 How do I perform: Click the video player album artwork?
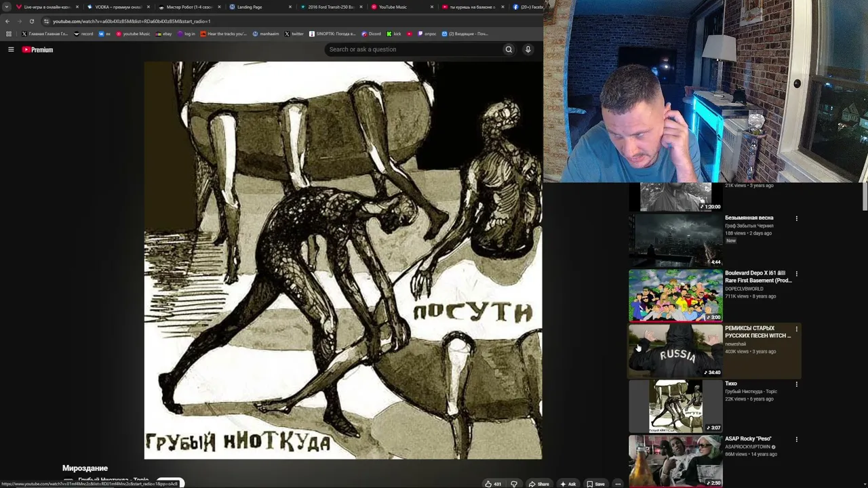coord(343,260)
